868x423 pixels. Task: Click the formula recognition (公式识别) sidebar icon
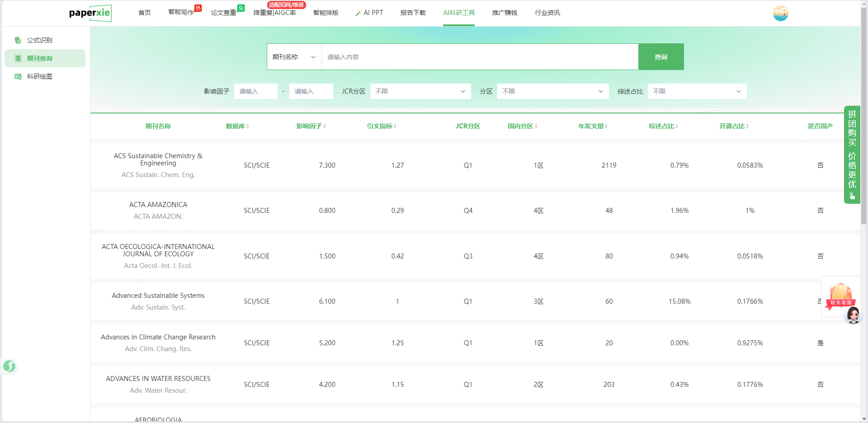[x=18, y=40]
